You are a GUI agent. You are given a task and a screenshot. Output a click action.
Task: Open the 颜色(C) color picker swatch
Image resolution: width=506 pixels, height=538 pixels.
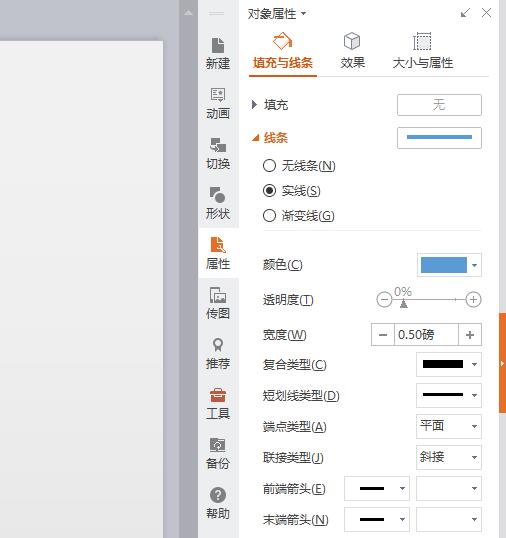coord(449,265)
